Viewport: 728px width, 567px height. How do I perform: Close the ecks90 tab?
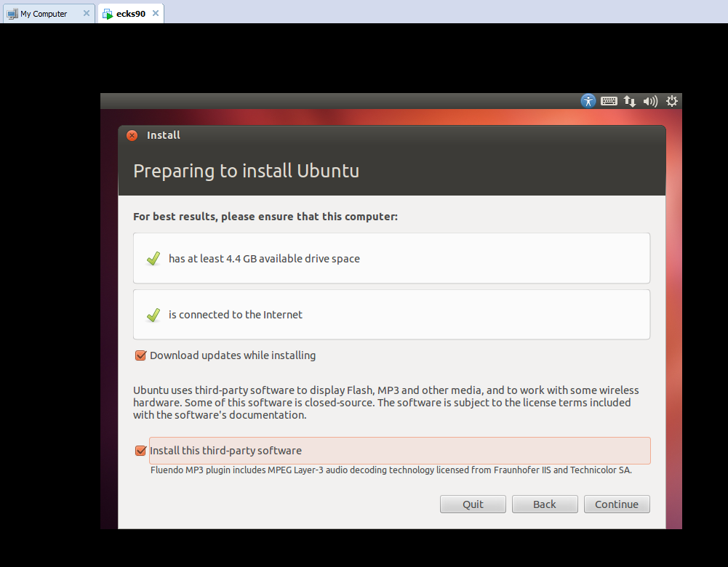156,14
